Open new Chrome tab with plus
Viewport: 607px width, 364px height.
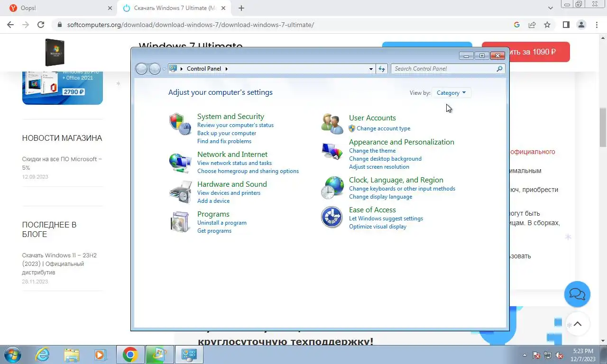coord(241,8)
